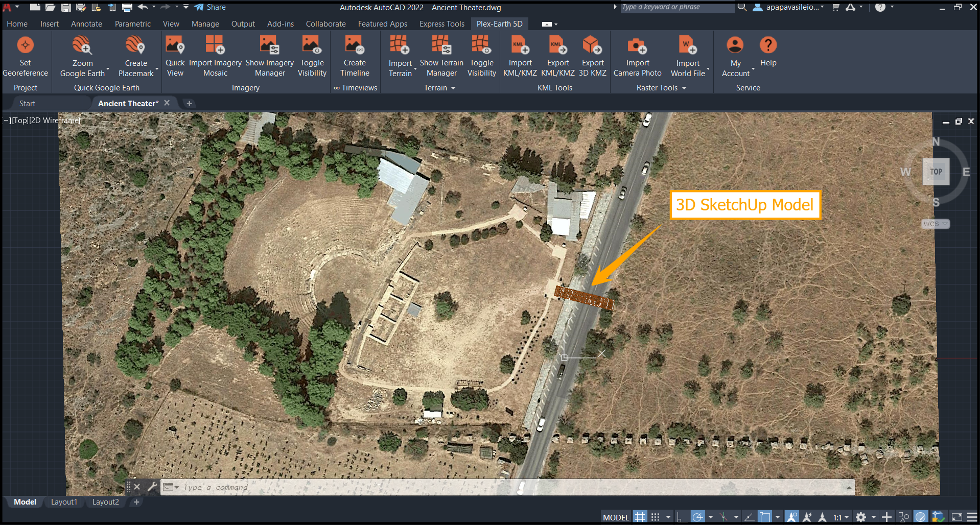This screenshot has width=980, height=525.
Task: Open Show Terrain Manager
Action: point(441,57)
